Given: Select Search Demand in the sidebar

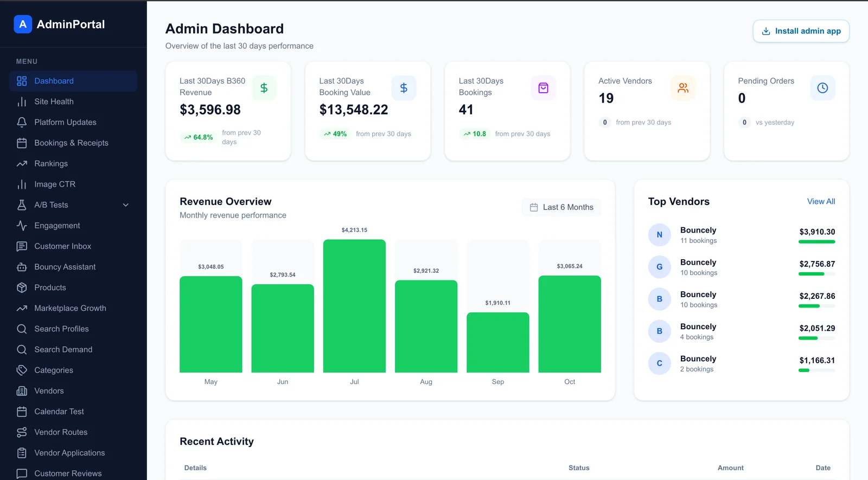Looking at the screenshot, I should pyautogui.click(x=73, y=349).
